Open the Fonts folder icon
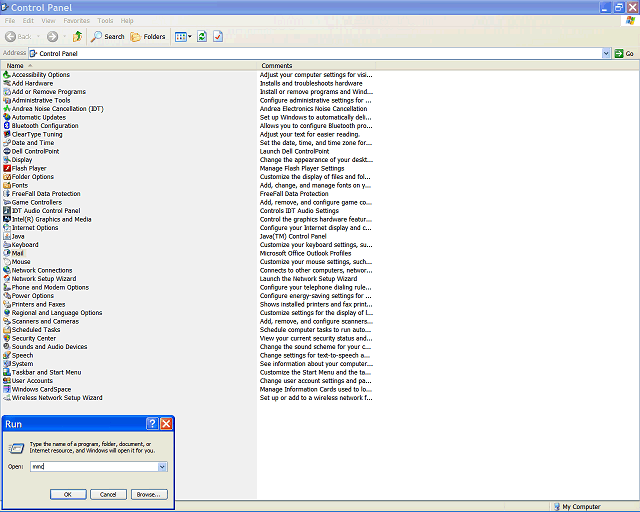 pos(7,185)
